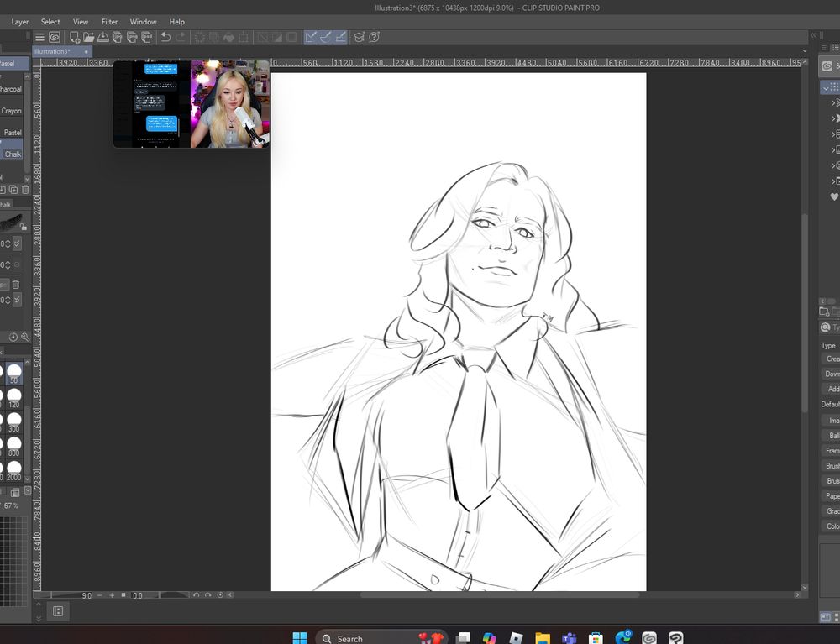840x644 pixels.
Task: Toggle the first snap to ruler button
Action: 311,37
